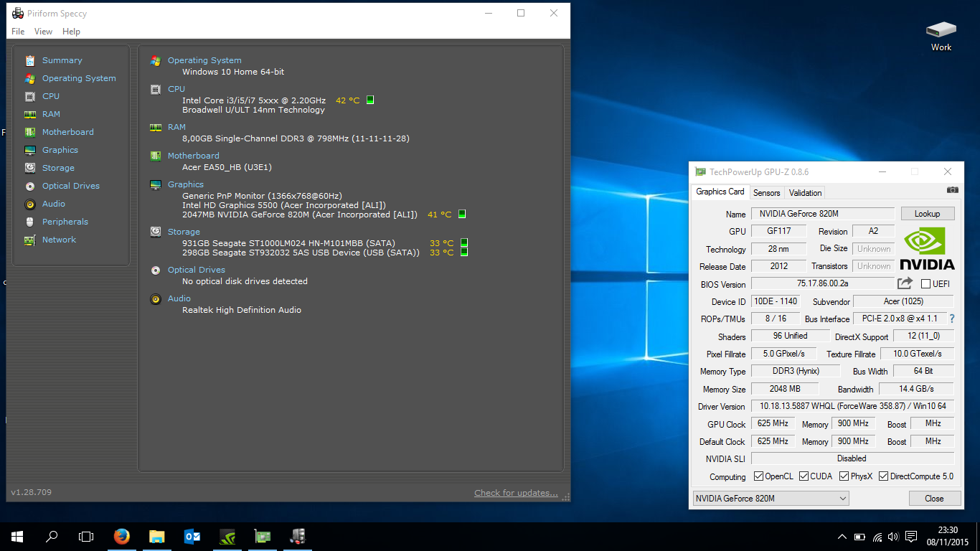The height and width of the screenshot is (551, 980).
Task: Switch to Speccy via its taskbar icon
Action: [298, 536]
